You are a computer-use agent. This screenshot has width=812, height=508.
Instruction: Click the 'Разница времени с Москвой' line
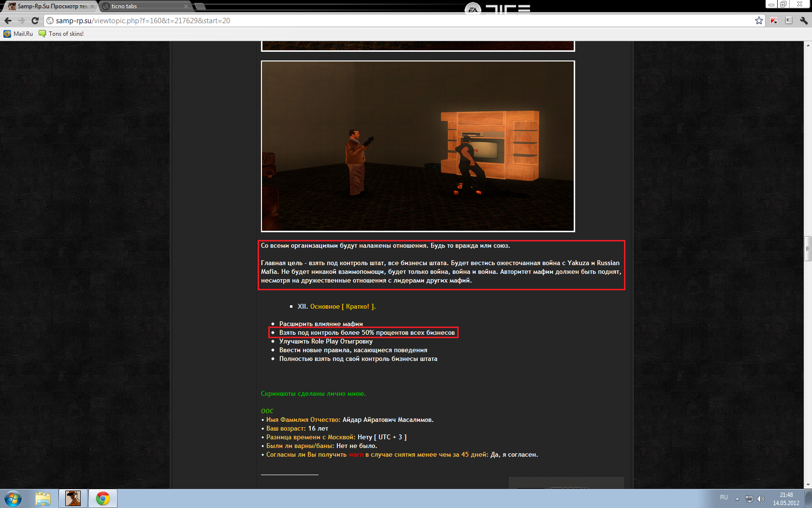[x=334, y=437]
